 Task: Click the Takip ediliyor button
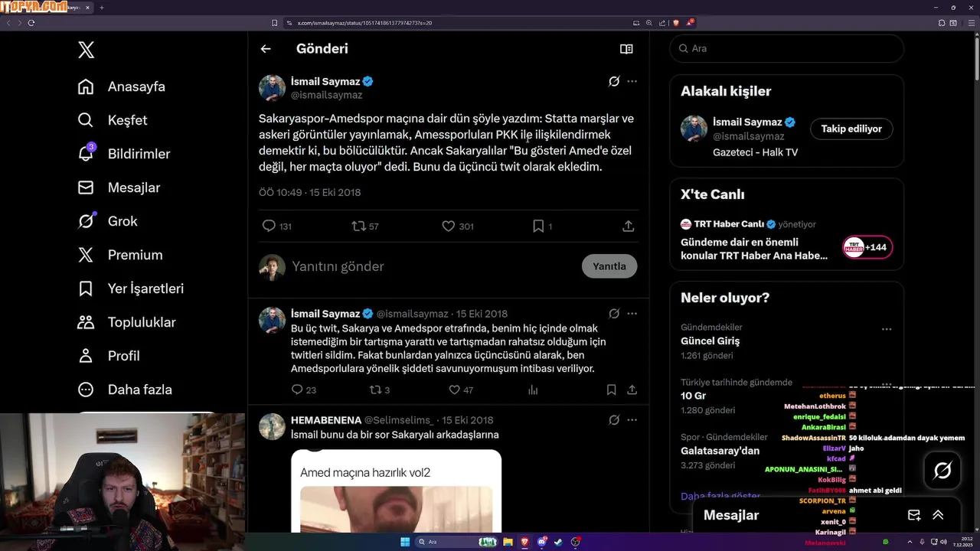[851, 129]
